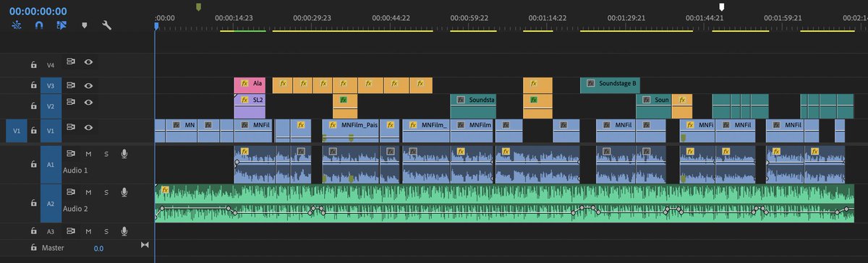The image size is (868, 263).
Task: Lock the Master track
Action: (x=33, y=248)
